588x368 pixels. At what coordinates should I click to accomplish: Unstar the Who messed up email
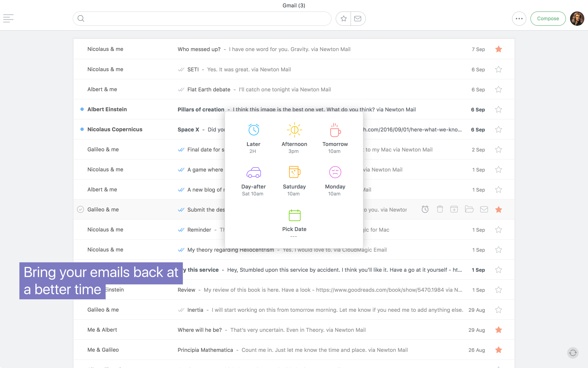point(499,49)
